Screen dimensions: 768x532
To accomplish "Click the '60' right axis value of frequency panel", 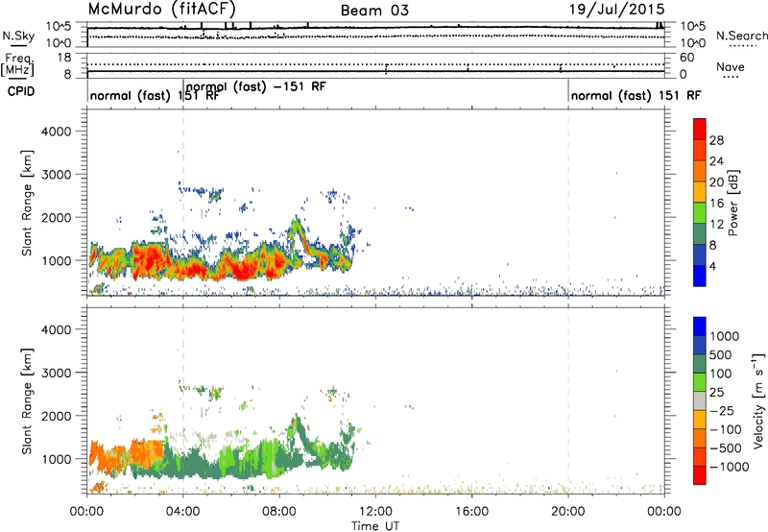I will [686, 58].
